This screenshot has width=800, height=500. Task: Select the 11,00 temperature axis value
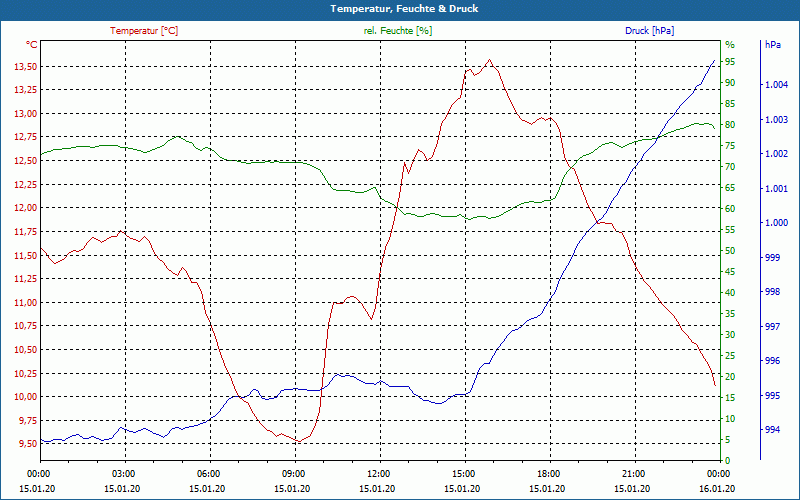(25, 303)
